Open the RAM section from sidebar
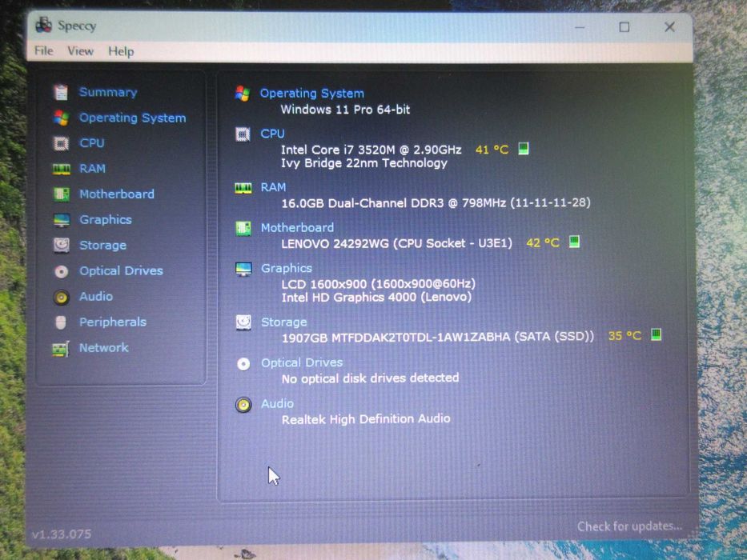The width and height of the screenshot is (747, 560). click(92, 169)
